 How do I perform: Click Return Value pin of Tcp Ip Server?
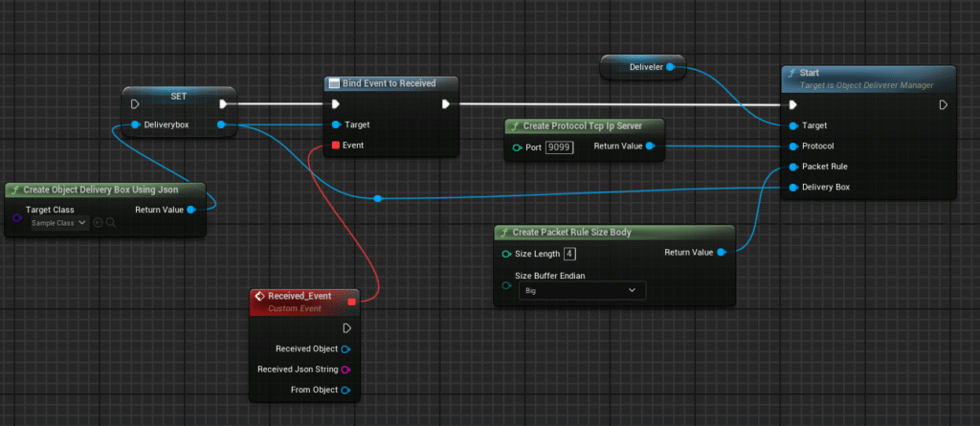(x=650, y=146)
